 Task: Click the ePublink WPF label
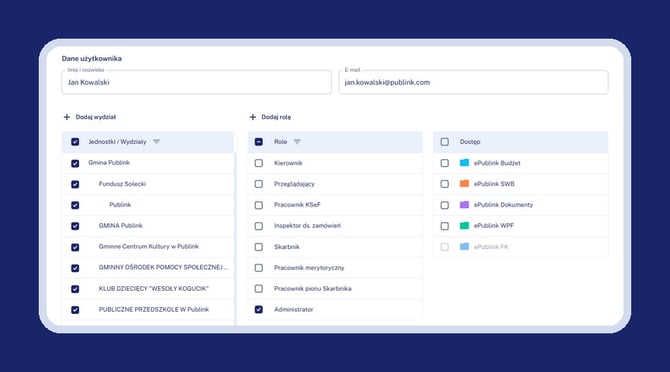point(494,226)
